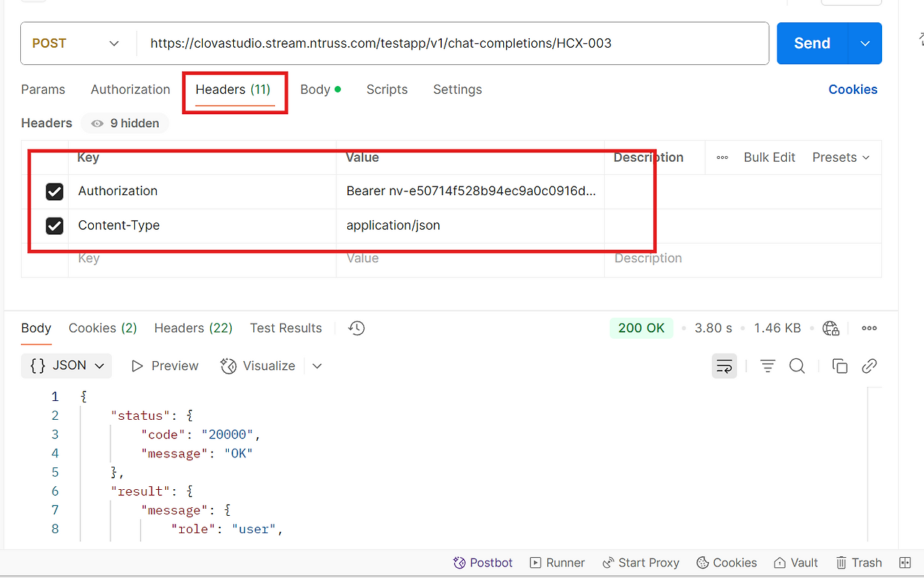This screenshot has height=578, width=924.
Task: Uncheck the Authorization header checkbox
Action: tap(54, 191)
